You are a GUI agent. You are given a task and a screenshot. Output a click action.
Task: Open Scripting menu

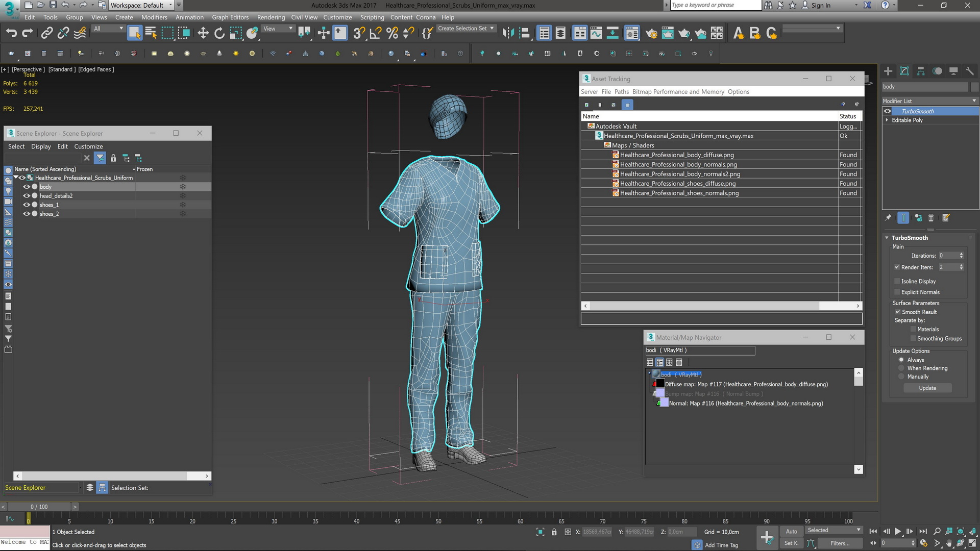(372, 17)
